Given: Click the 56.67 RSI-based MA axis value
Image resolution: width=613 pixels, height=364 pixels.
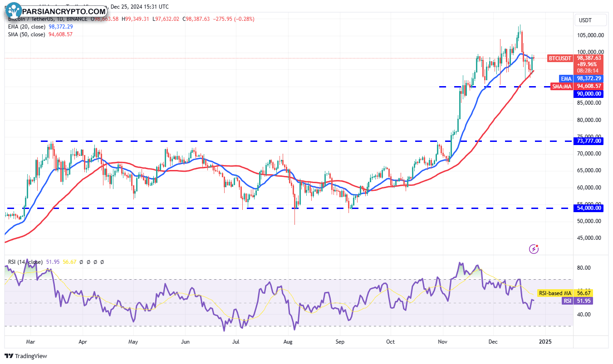Looking at the screenshot, I should [x=583, y=293].
